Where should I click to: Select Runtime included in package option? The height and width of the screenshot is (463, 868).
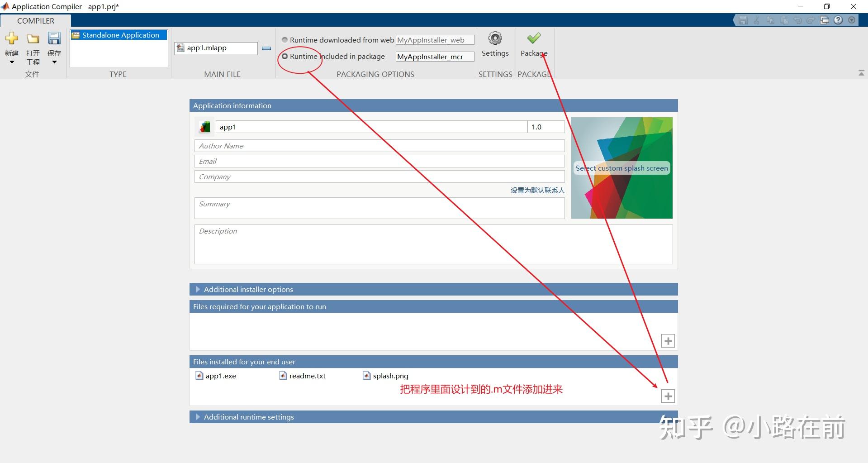pyautogui.click(x=285, y=56)
